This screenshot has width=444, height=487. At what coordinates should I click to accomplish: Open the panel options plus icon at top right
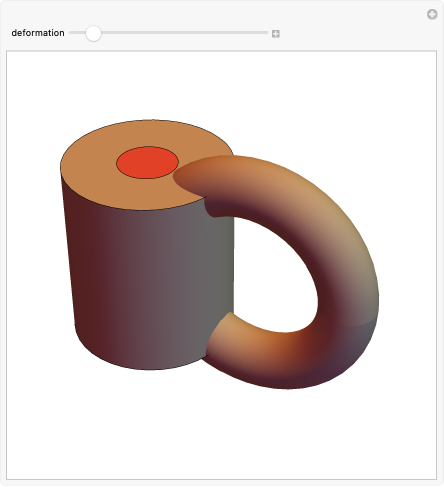tap(432, 14)
